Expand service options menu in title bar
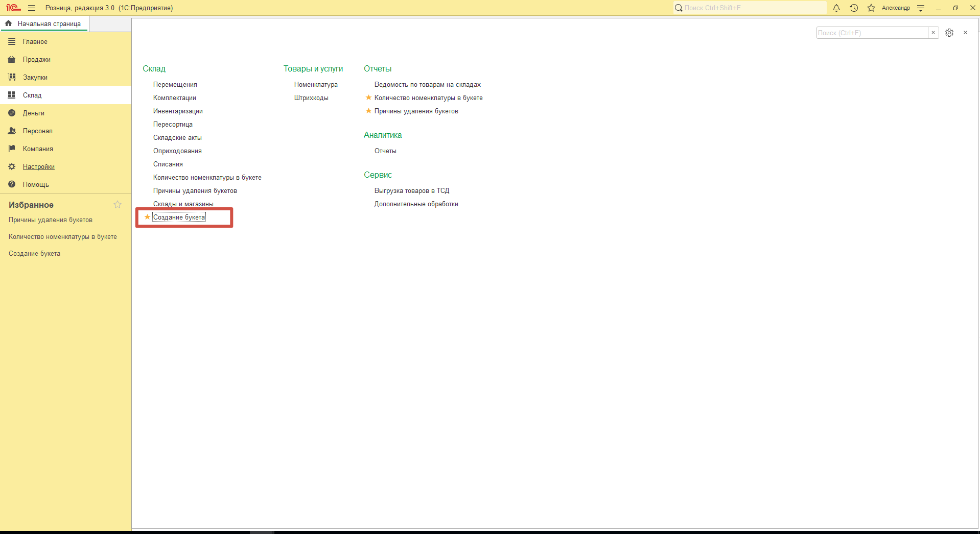The image size is (980, 534). [x=921, y=8]
